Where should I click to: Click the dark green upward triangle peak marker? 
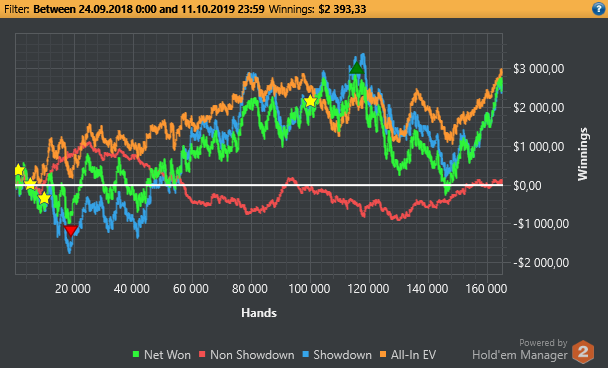click(x=356, y=68)
